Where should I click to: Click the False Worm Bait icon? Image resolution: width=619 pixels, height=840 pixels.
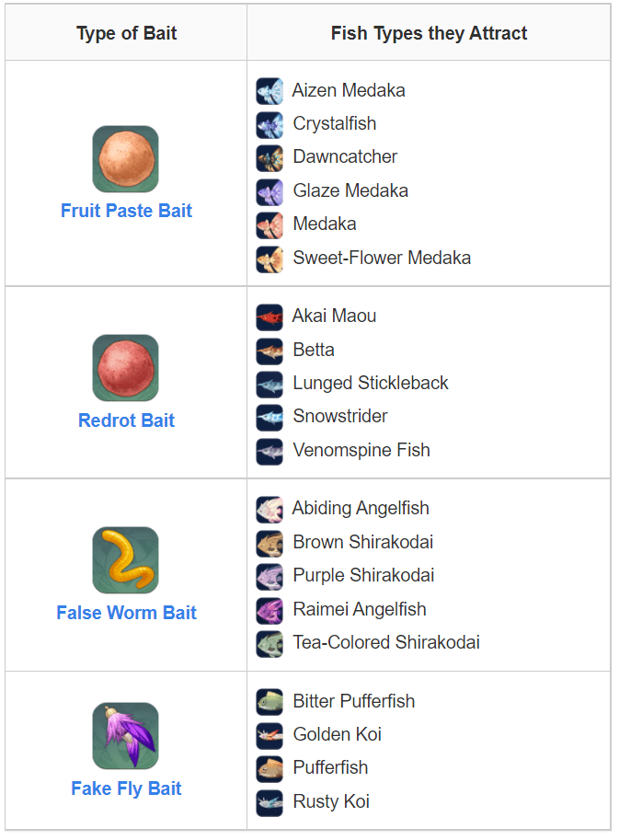pyautogui.click(x=125, y=560)
